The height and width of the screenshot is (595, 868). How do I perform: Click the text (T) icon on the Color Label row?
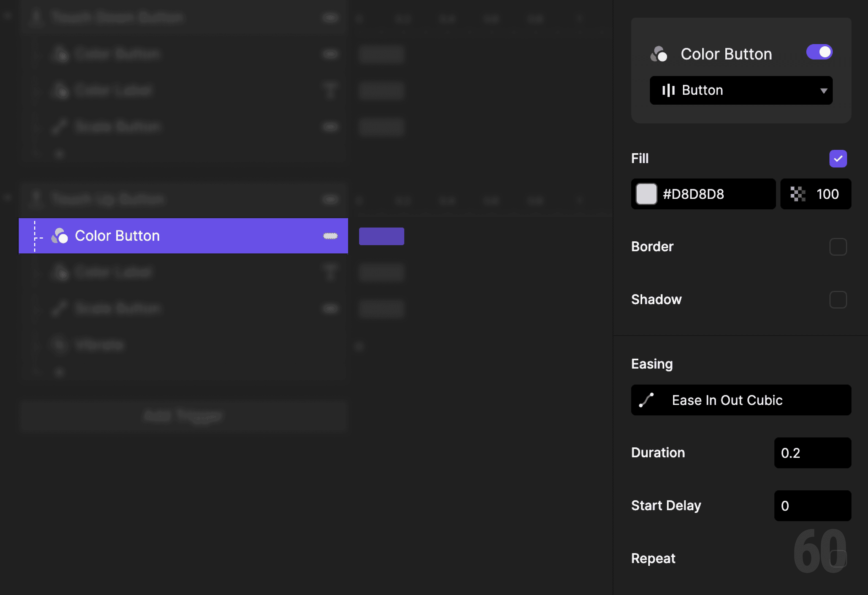(330, 272)
